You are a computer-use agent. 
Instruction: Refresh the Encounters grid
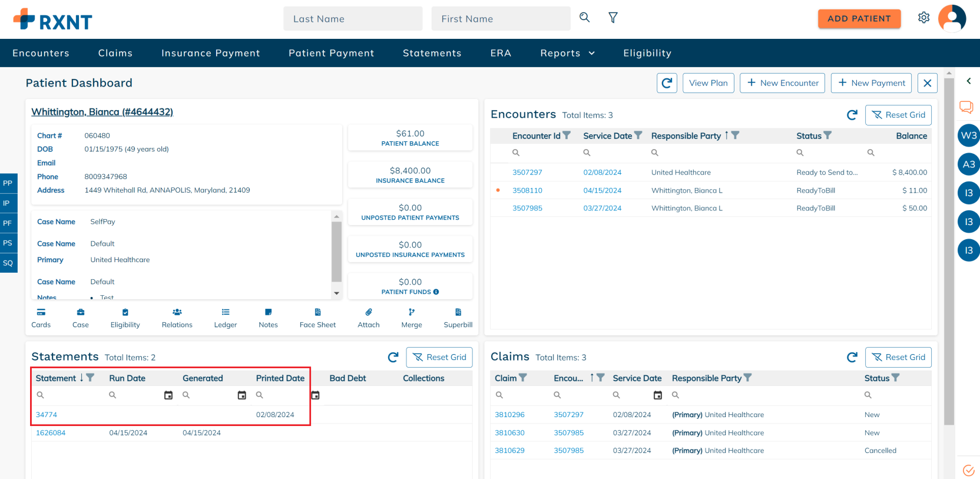tap(852, 115)
